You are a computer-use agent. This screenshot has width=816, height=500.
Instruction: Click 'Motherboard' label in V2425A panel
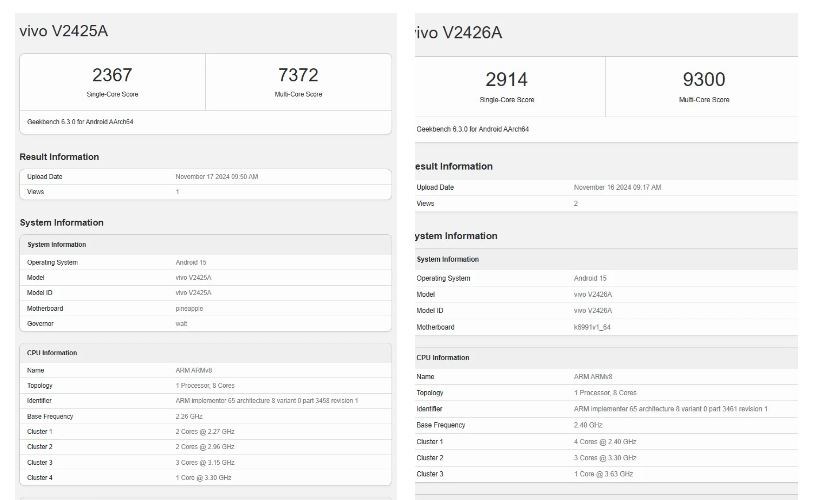click(45, 309)
